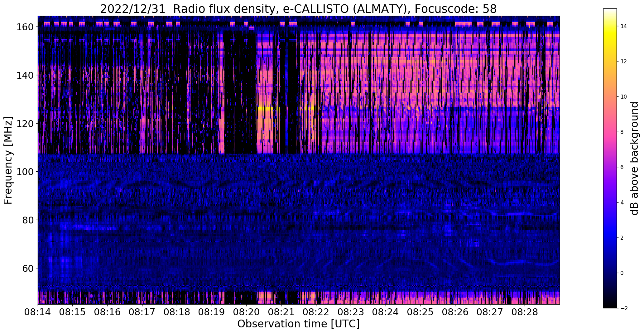The width and height of the screenshot is (644, 333).
Task: Click the 80 frequency tick label
Action: [28, 220]
